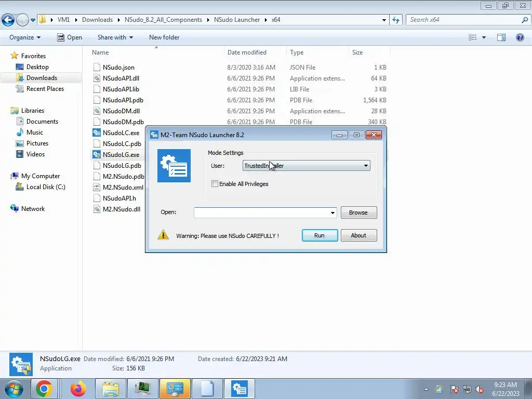Click the yellow warning triangle icon
This screenshot has width=532, height=399.
(163, 235)
